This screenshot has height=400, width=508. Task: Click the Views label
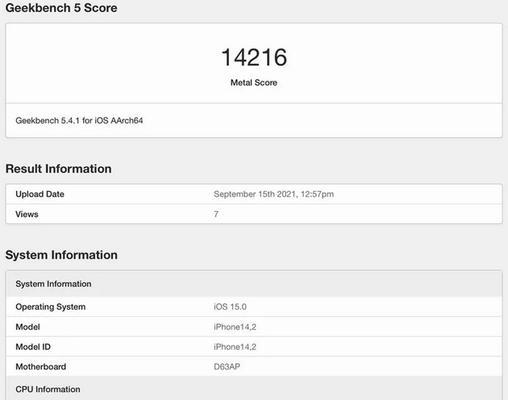pyautogui.click(x=27, y=214)
